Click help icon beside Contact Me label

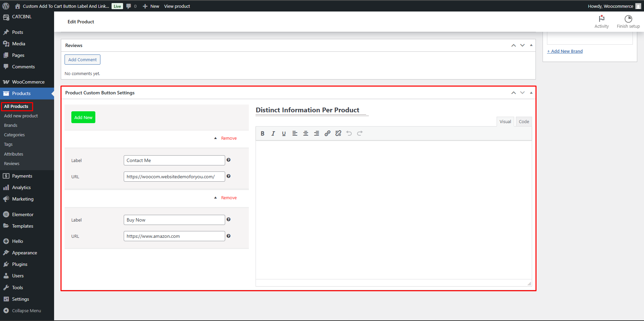229,160
